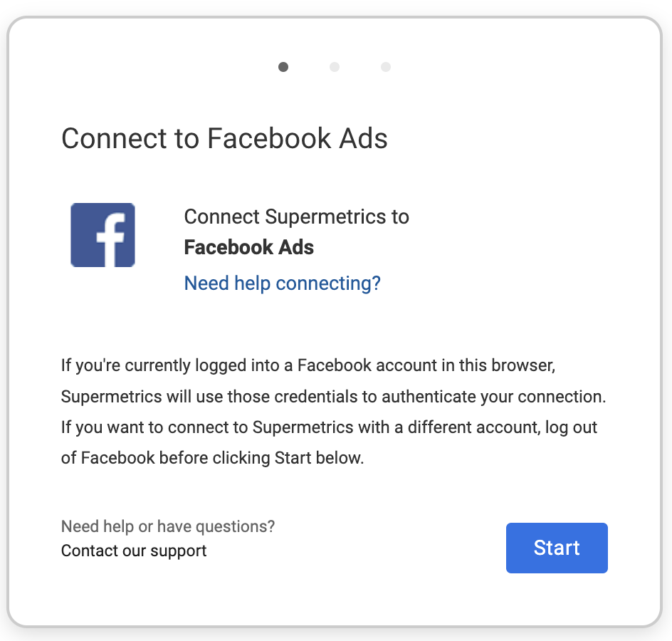
Task: Click the line 'Supermetrics will use those credentials'
Action: pyautogui.click(x=333, y=397)
